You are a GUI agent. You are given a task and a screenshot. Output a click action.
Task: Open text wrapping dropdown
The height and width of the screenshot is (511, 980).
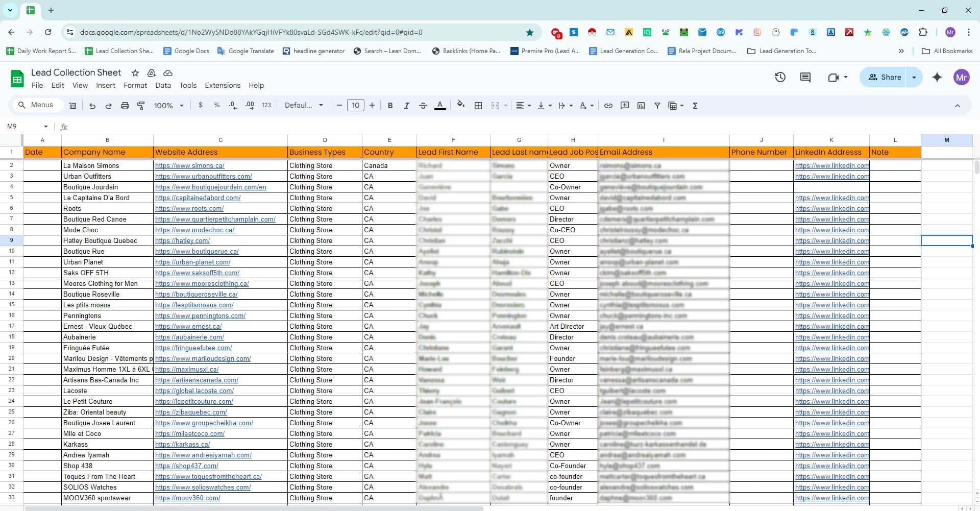[566, 106]
